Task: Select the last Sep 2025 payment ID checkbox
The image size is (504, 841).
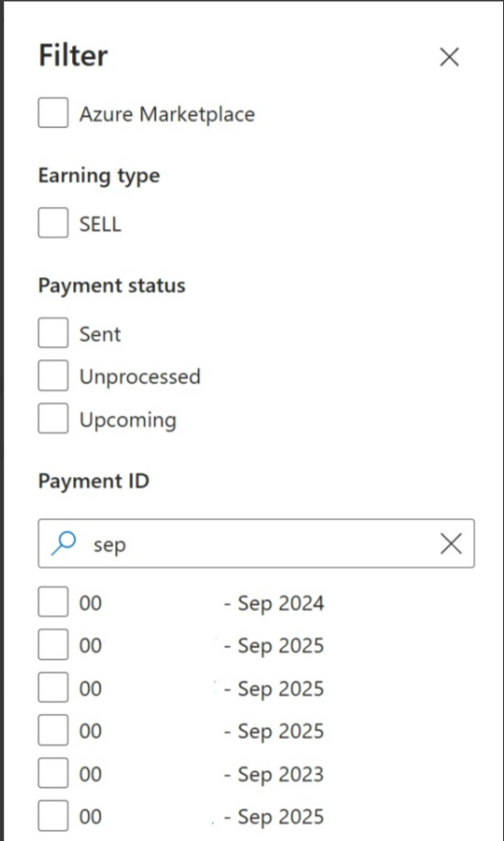Action: click(x=53, y=816)
